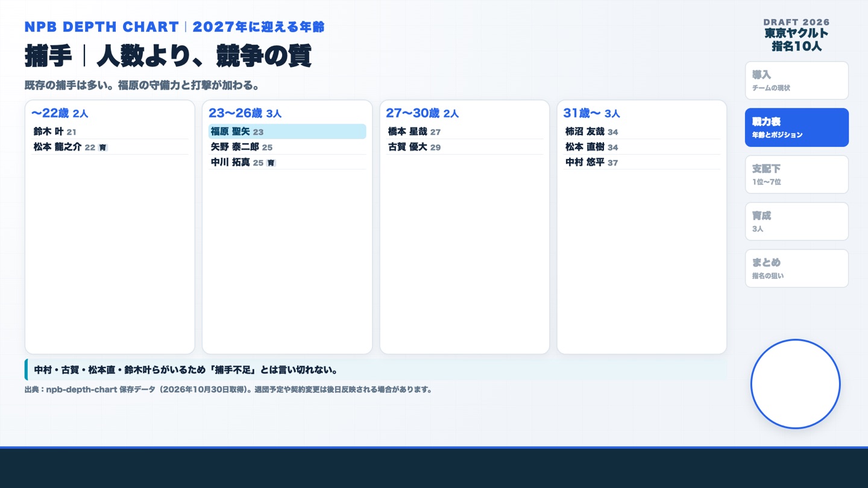Jump to the まとめ card
Screen dimensions: 868x488
coord(796,269)
